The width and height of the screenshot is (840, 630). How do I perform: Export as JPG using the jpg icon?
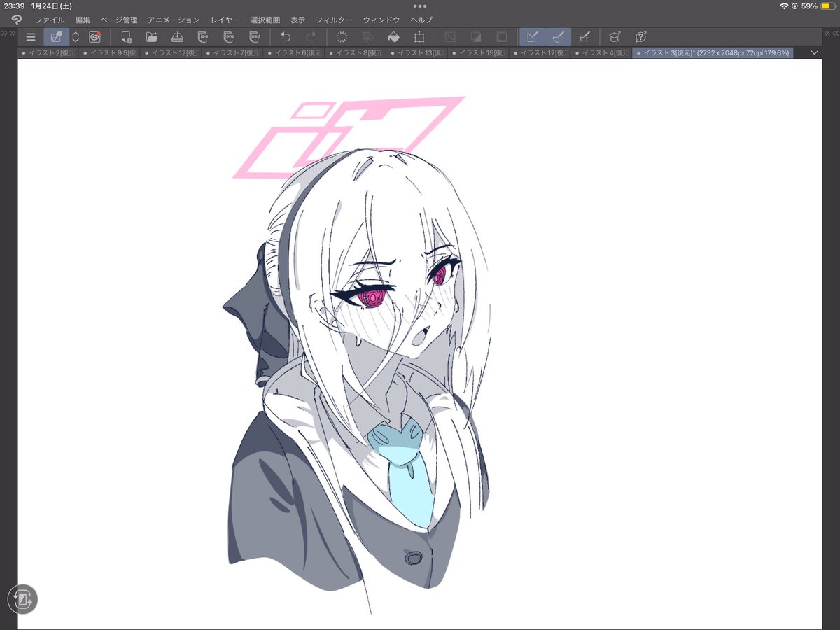[203, 37]
